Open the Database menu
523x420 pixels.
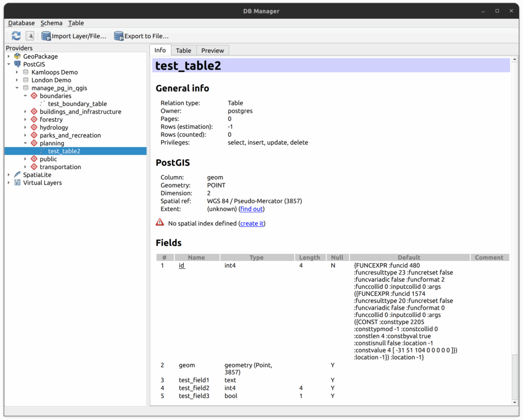point(21,23)
